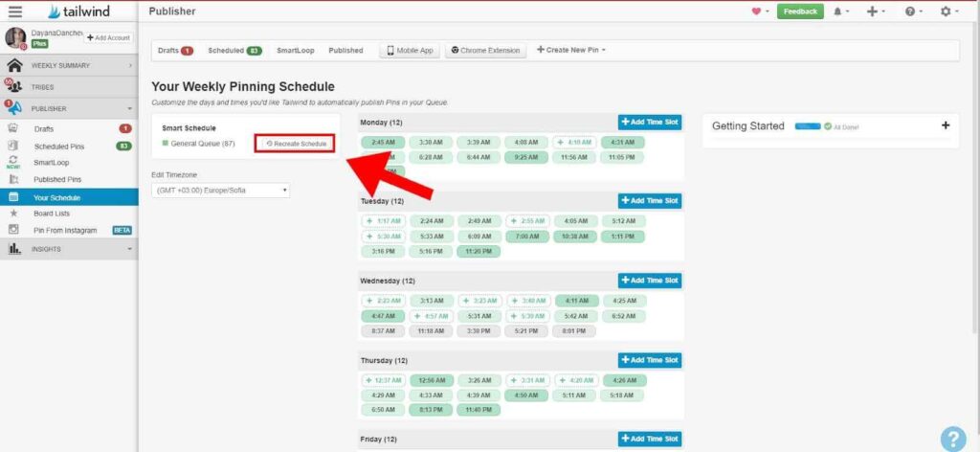Open the Tribes sidebar icon
The height and width of the screenshot is (452, 980).
pyautogui.click(x=13, y=86)
